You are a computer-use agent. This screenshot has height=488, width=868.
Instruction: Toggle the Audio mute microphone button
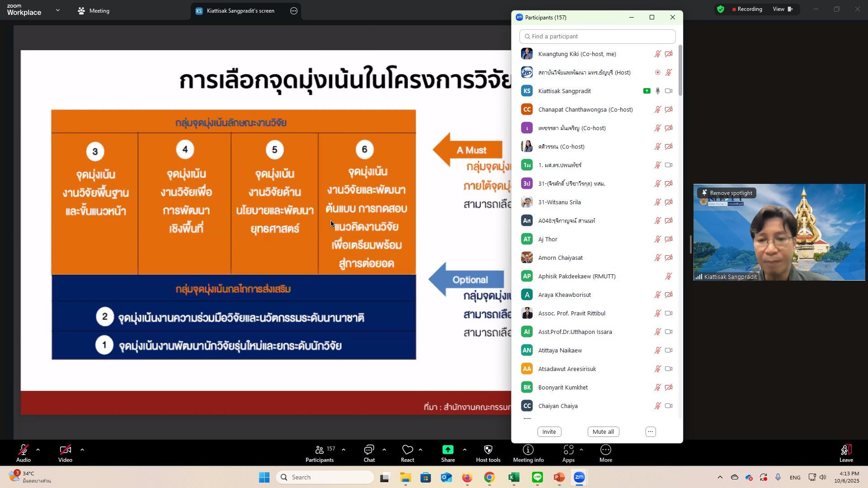[x=23, y=450]
